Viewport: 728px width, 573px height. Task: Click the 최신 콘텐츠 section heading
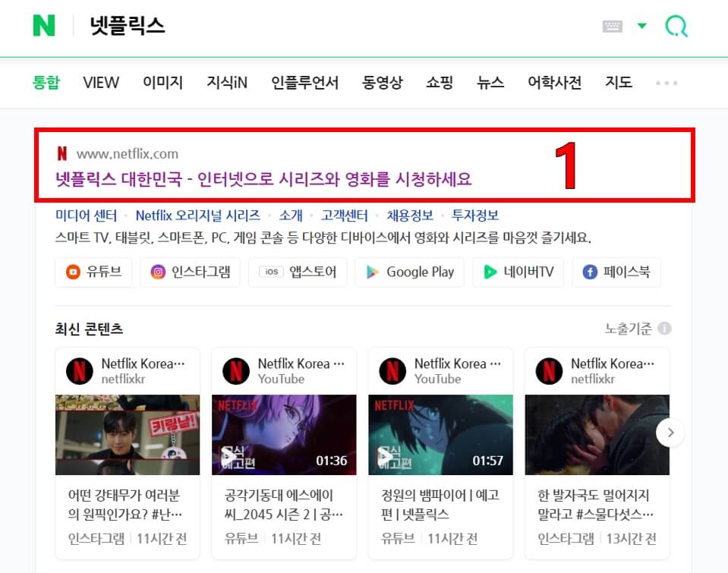89,329
